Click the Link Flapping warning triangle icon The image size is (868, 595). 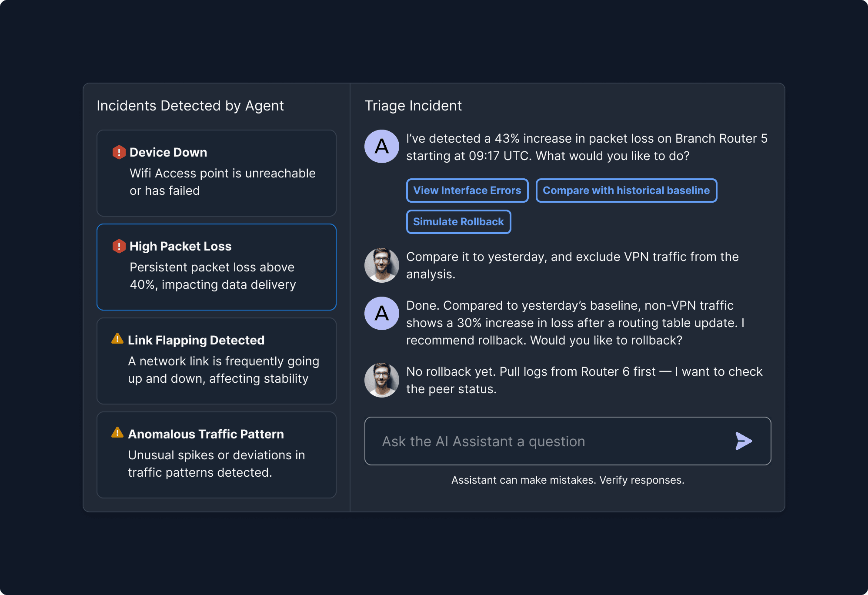pyautogui.click(x=117, y=339)
